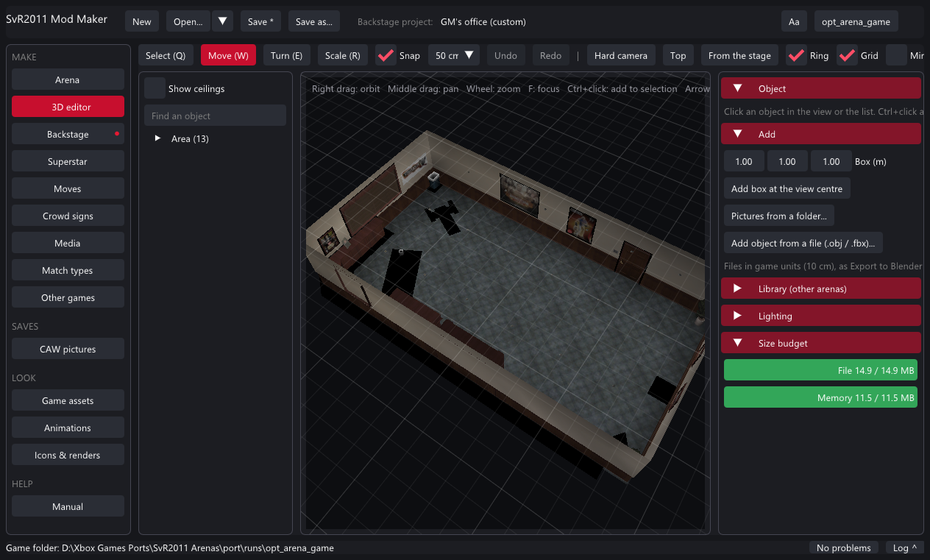The height and width of the screenshot is (560, 930).
Task: Collapse the Add section
Action: (x=822, y=134)
